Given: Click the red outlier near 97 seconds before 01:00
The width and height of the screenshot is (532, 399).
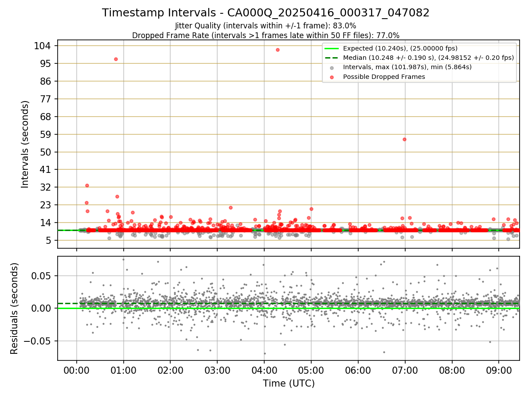Looking at the screenshot, I should point(116,59).
